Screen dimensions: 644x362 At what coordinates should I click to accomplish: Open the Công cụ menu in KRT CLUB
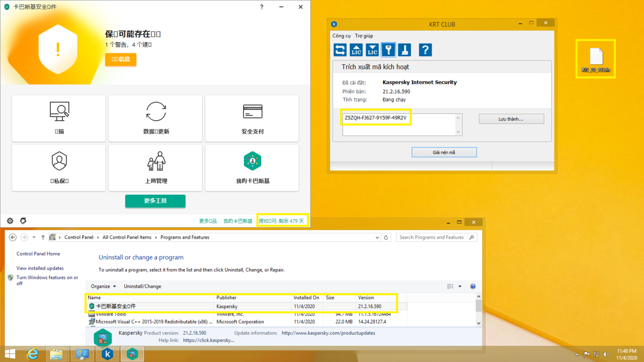tap(342, 36)
